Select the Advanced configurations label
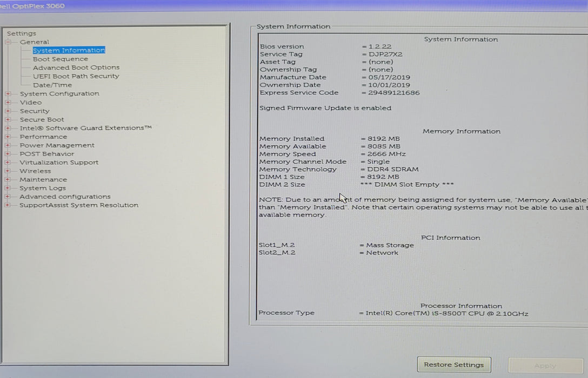 click(65, 197)
